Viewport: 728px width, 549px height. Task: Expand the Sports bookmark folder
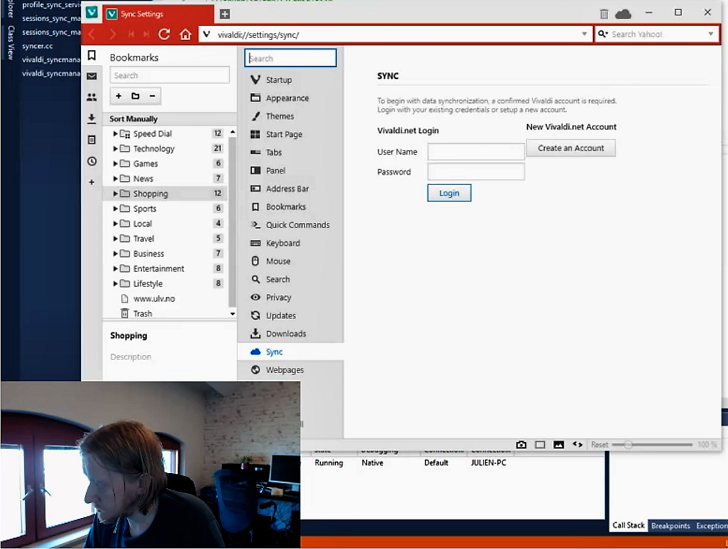click(115, 209)
